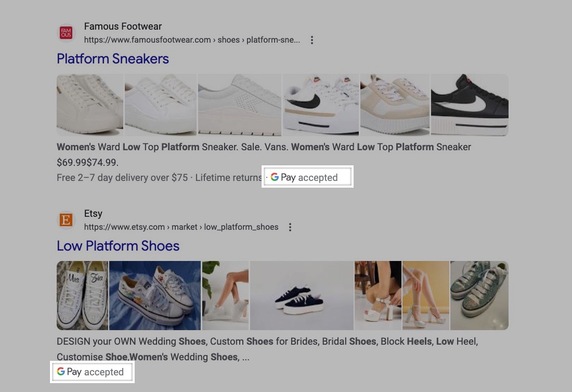Open the first beige platform sneaker thumbnail

click(x=90, y=104)
